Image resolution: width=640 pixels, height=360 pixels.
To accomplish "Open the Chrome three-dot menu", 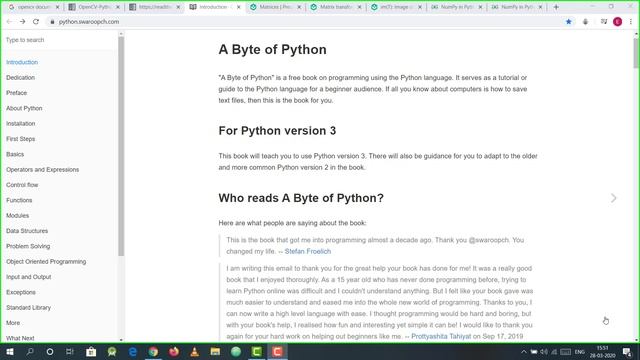I will tap(631, 22).
